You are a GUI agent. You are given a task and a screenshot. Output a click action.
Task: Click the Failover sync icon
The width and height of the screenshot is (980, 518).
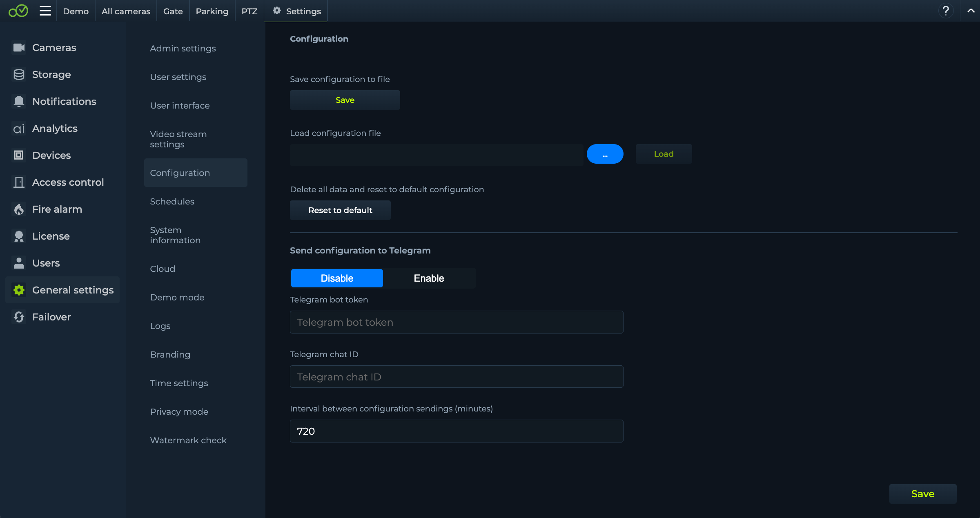(x=19, y=317)
